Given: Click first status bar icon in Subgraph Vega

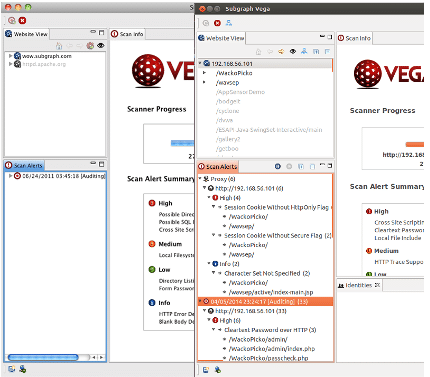Looking at the screenshot, I should pyautogui.click(x=206, y=369).
